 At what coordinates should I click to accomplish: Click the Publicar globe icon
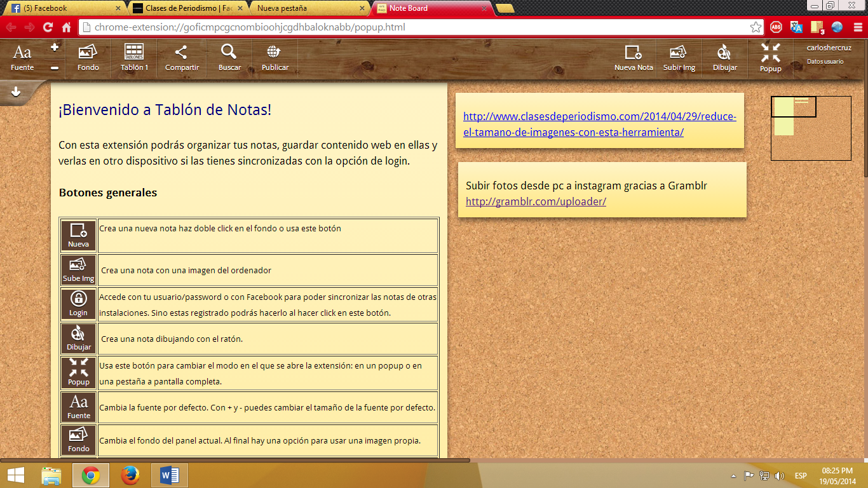(275, 57)
